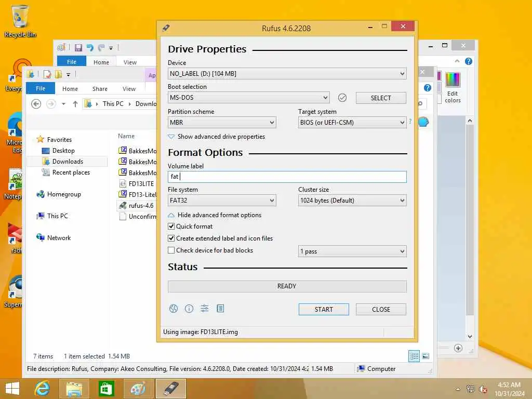Open Explorer Home ribbon tab
Image resolution: width=532 pixels, height=399 pixels.
70,89
